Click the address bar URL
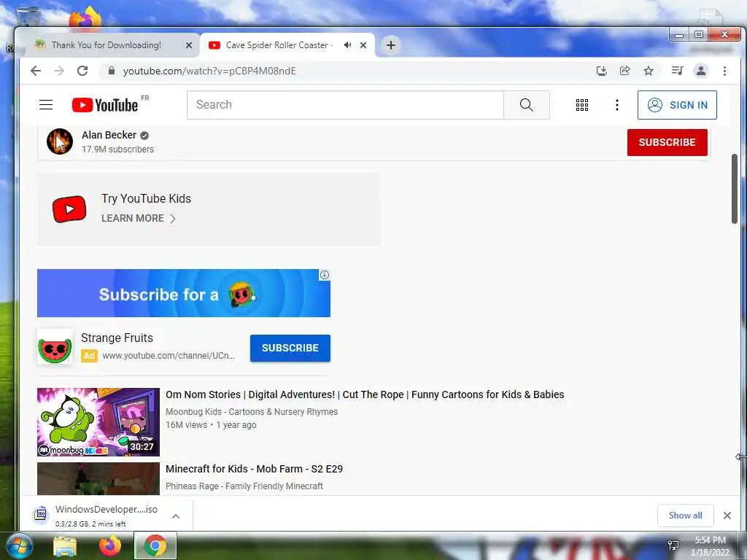The image size is (747, 560). point(209,71)
